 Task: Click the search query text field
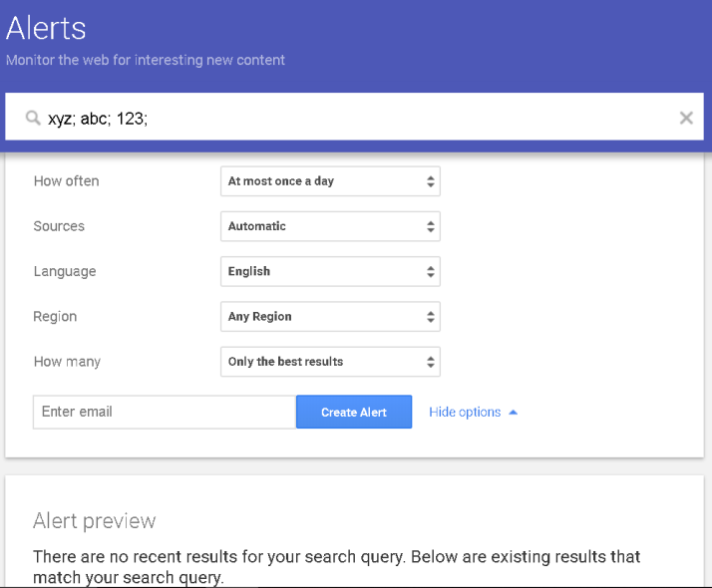click(354, 117)
